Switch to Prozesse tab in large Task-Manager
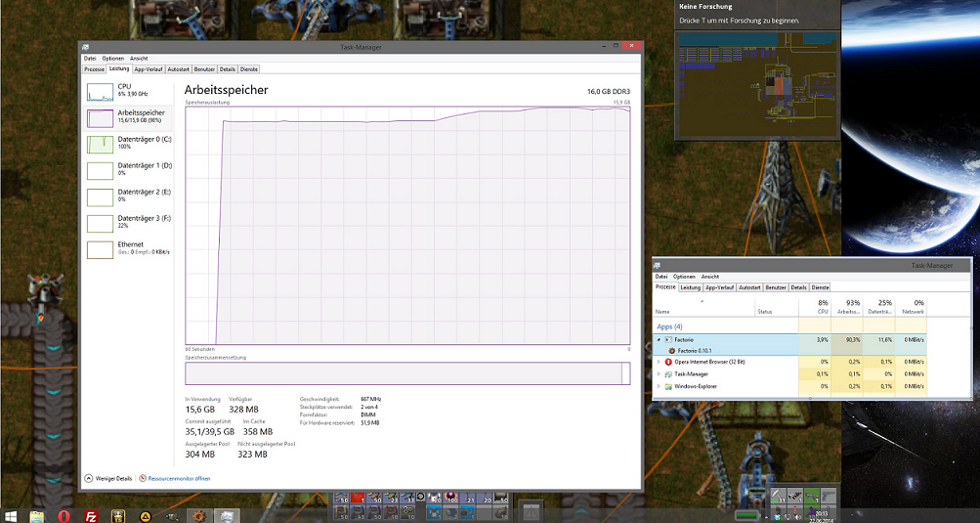This screenshot has height=523, width=980. [x=94, y=68]
